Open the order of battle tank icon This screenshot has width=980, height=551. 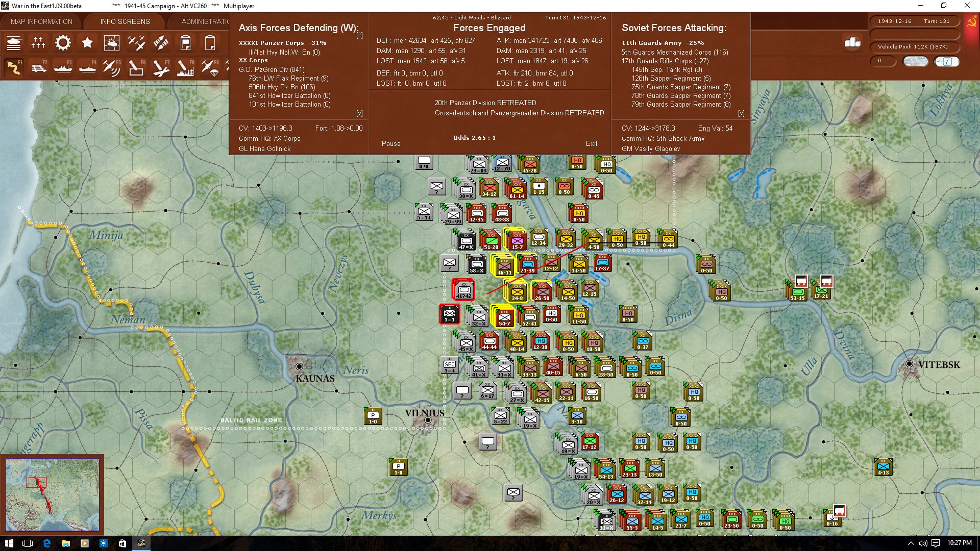click(14, 43)
